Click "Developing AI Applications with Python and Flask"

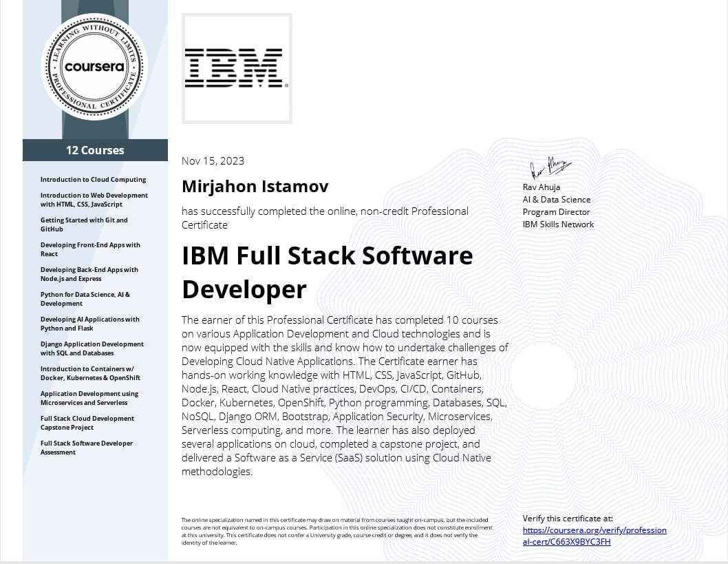89,324
